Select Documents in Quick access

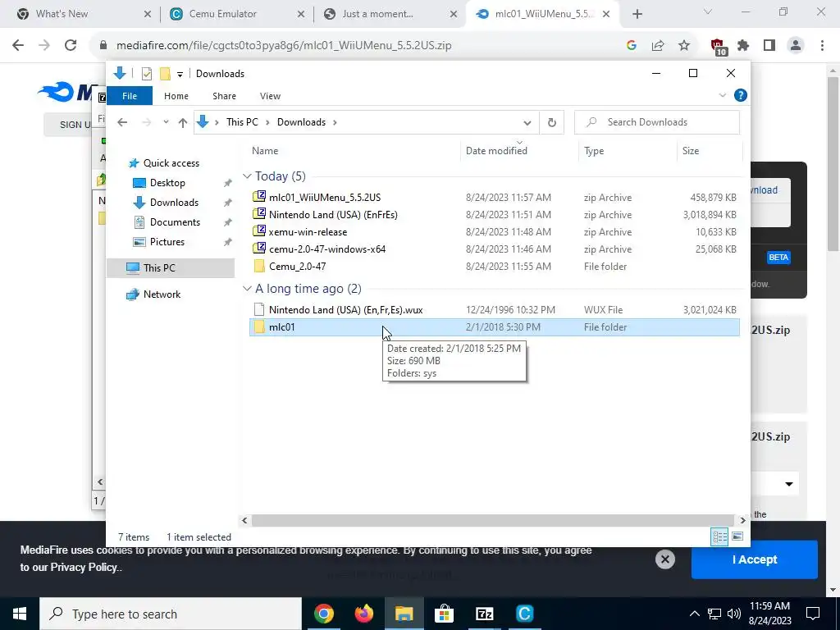(x=176, y=221)
